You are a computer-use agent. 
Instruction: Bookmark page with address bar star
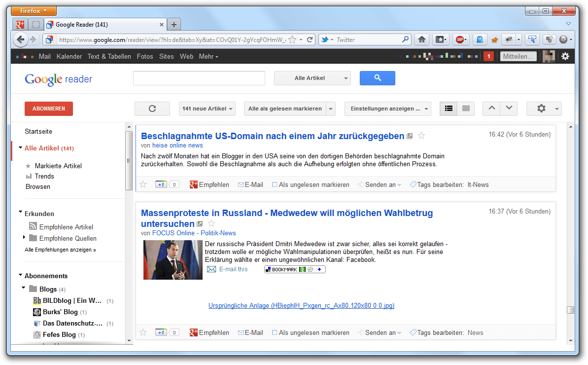[x=292, y=39]
